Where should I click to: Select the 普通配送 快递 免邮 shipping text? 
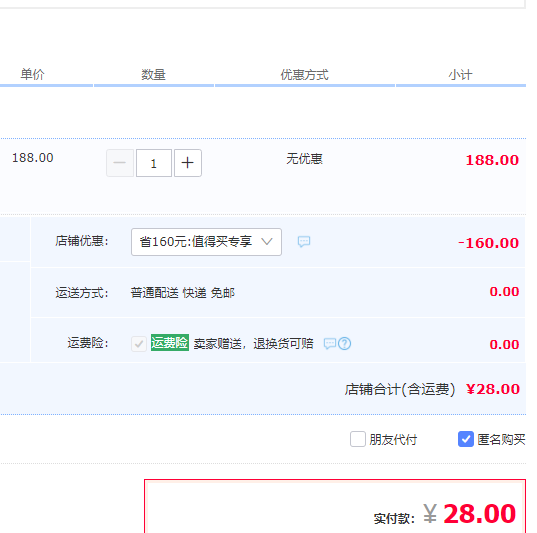point(183,293)
